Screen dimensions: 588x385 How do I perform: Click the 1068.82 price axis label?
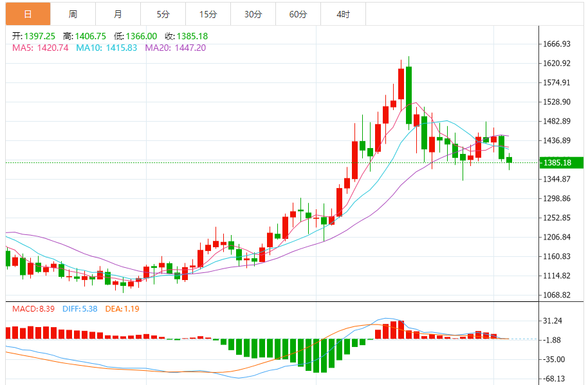click(557, 295)
